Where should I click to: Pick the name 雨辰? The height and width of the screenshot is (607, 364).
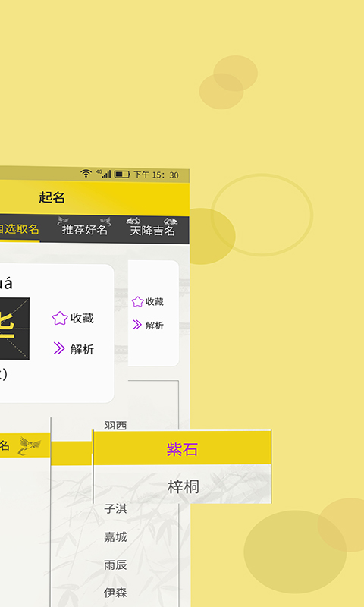(x=115, y=565)
